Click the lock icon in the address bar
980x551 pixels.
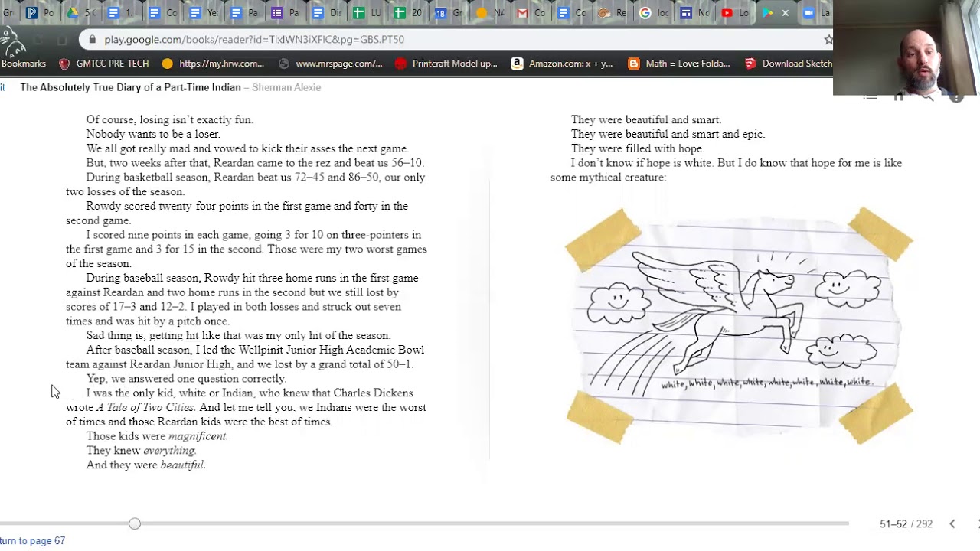pyautogui.click(x=92, y=40)
